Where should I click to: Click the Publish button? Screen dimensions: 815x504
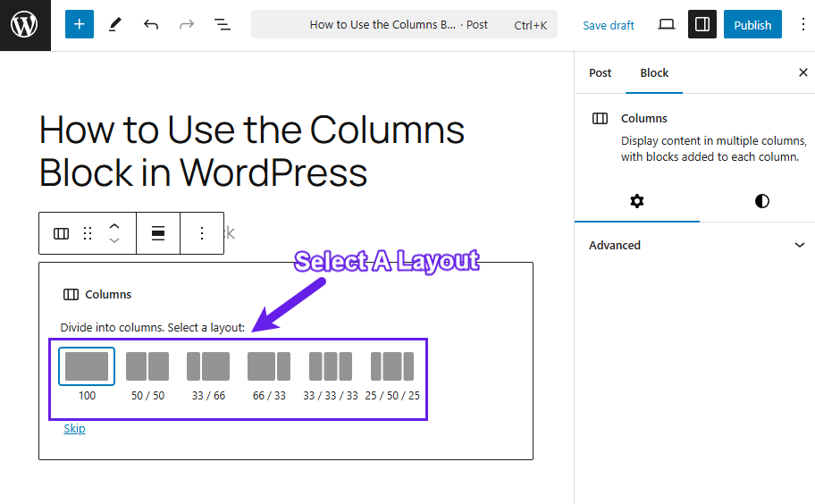(x=752, y=25)
